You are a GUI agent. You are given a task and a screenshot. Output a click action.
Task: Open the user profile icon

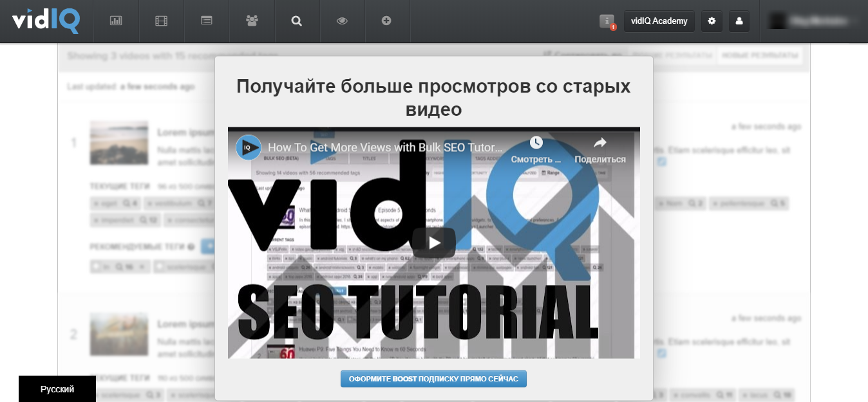(x=739, y=21)
